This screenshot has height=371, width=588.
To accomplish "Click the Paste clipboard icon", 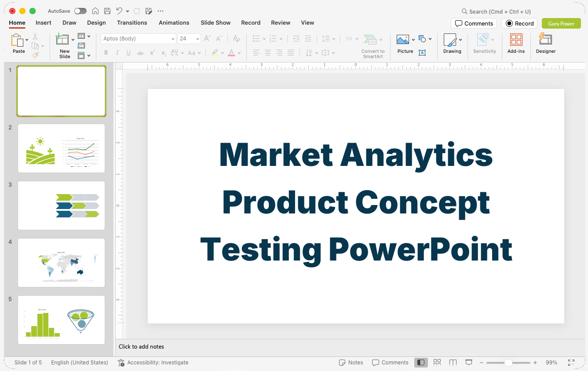I will click(x=17, y=40).
